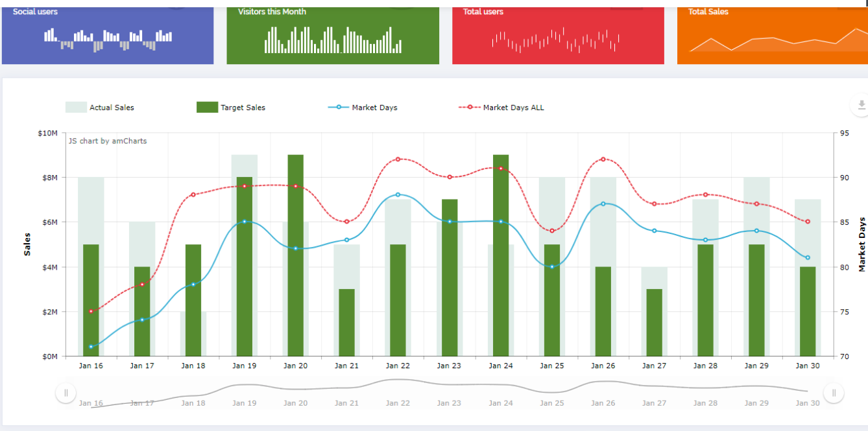This screenshot has height=431, width=868.
Task: Click the chart export download icon
Action: (861, 105)
